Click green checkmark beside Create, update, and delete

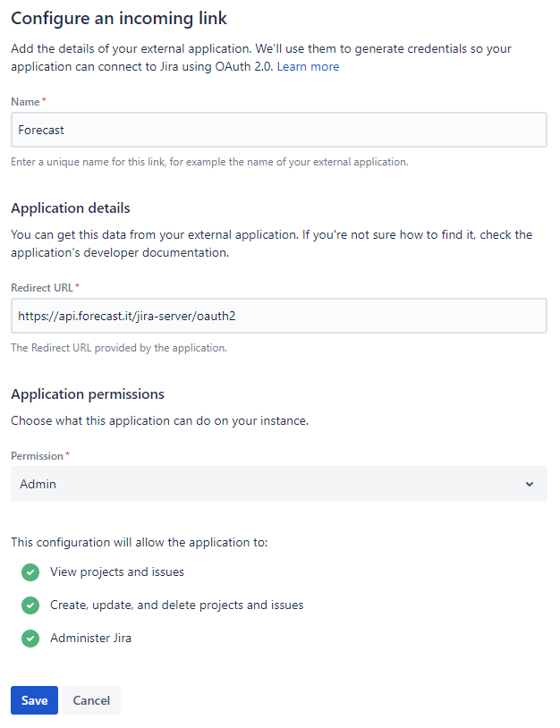(x=30, y=605)
